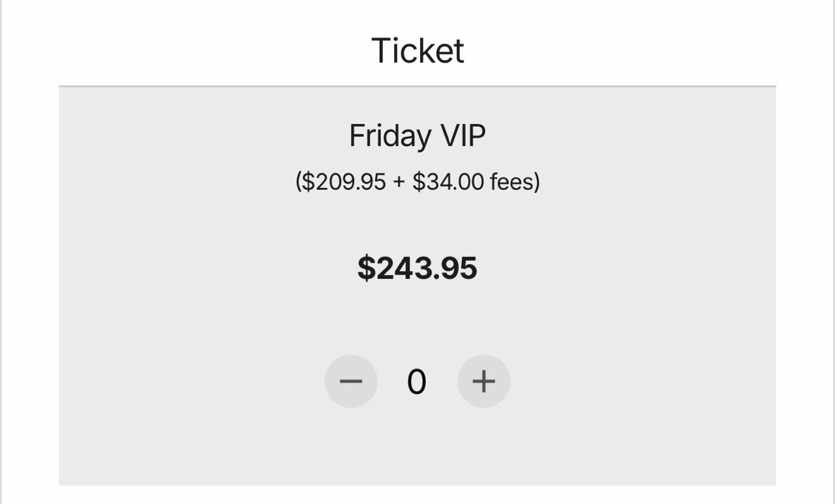The width and height of the screenshot is (835, 504).
Task: Decrease Friday VIP ticket quantity with minus
Action: [351, 381]
